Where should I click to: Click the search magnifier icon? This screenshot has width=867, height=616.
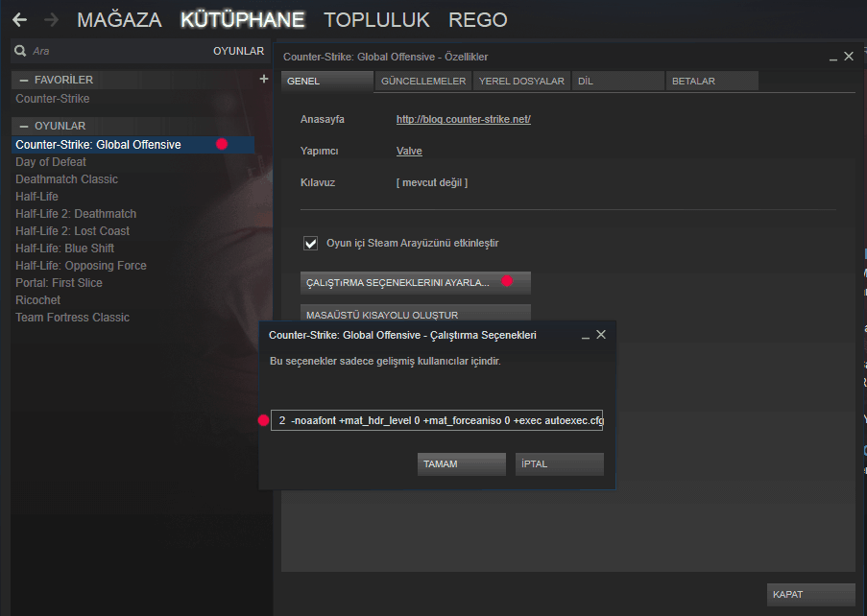[x=20, y=51]
